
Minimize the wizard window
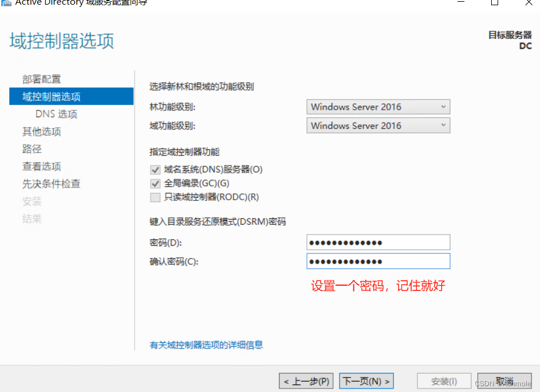[x=461, y=2]
